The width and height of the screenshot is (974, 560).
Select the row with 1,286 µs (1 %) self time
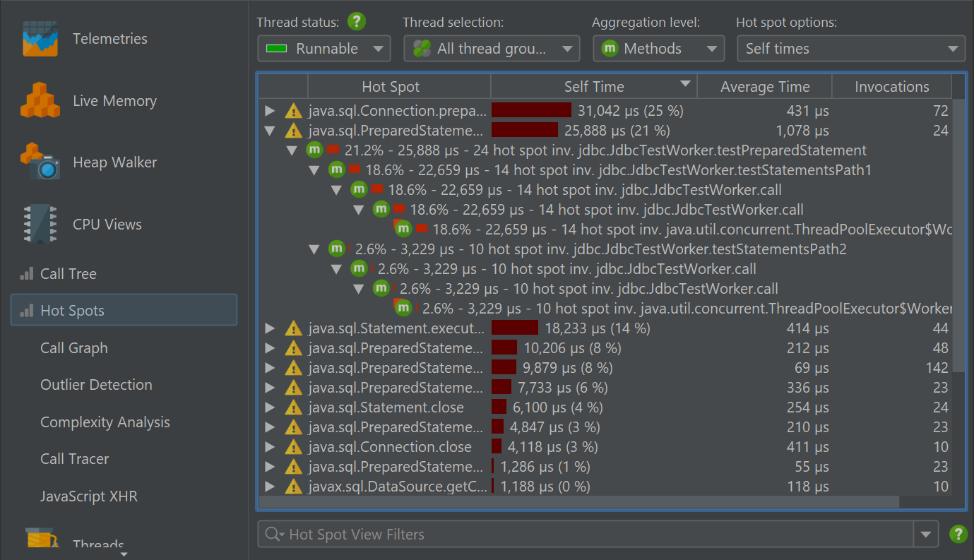click(x=605, y=467)
